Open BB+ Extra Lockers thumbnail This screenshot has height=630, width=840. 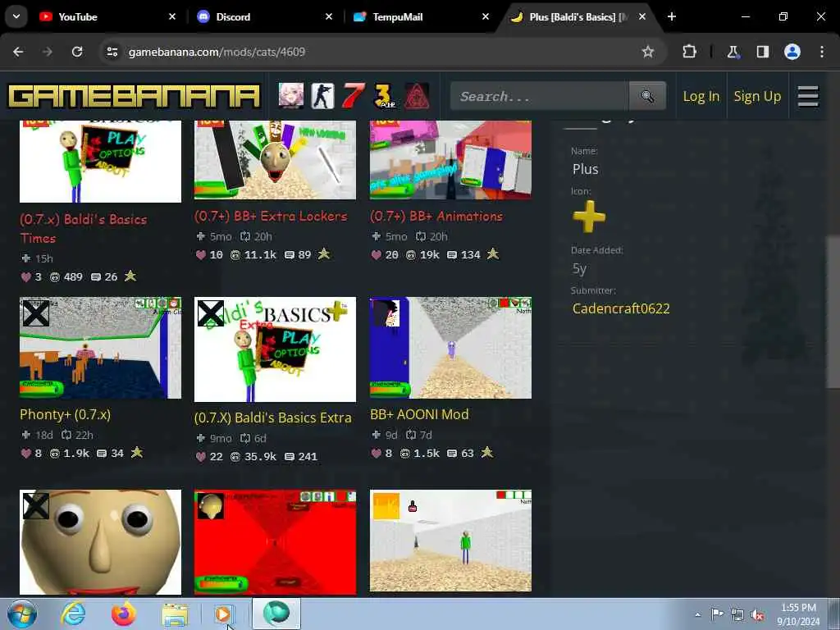275,160
